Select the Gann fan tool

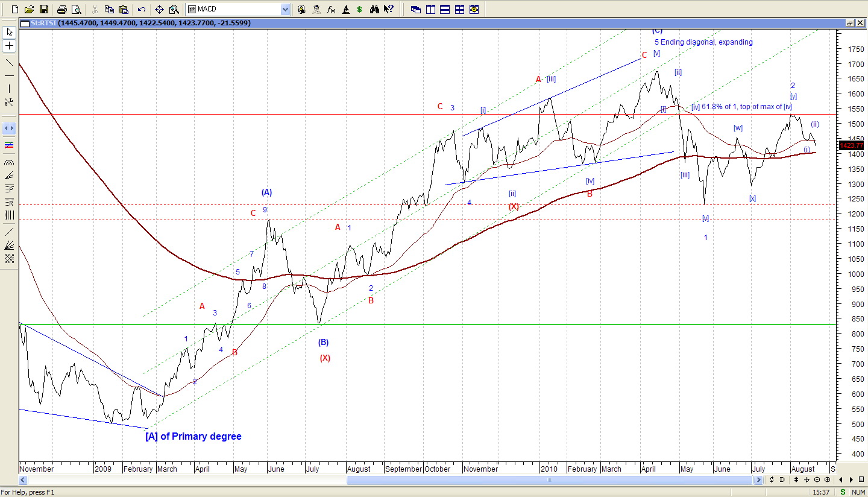(x=9, y=245)
